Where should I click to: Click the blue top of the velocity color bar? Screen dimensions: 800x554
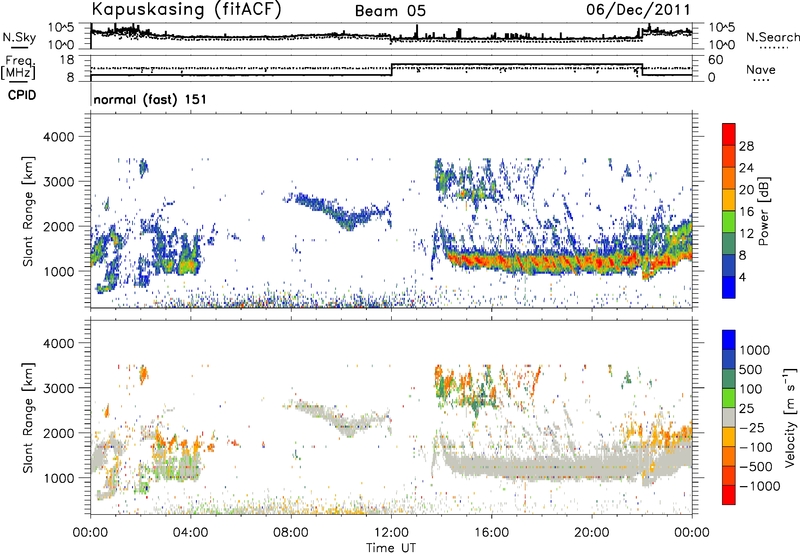point(729,339)
